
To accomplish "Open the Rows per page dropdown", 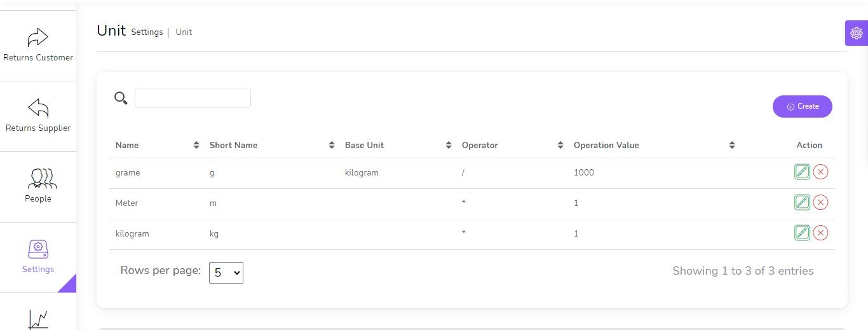I will point(226,273).
